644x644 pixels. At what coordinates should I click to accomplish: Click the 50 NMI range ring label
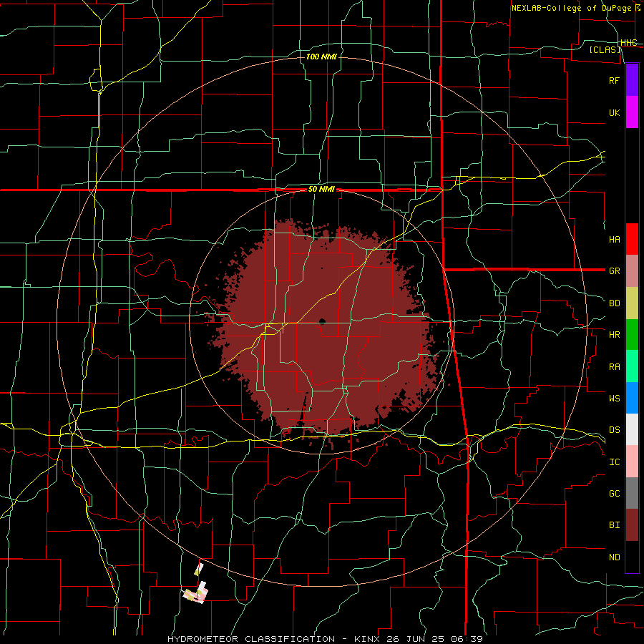321,189
